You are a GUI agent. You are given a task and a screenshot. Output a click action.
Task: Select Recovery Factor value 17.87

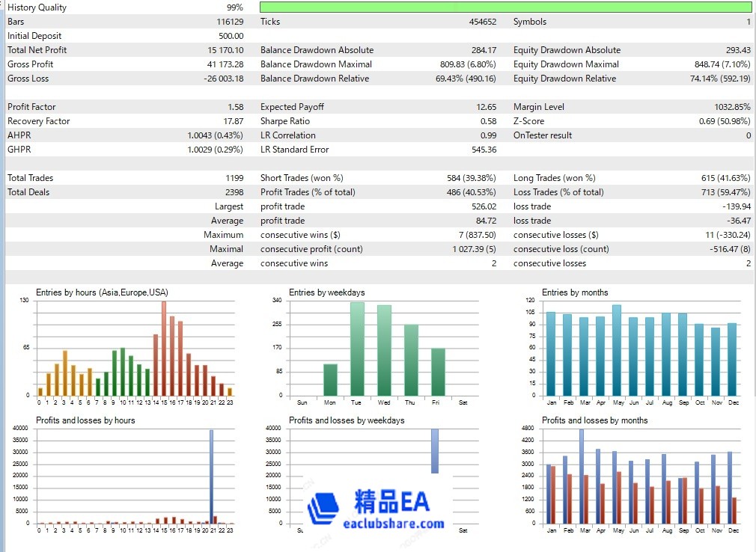[x=234, y=121]
